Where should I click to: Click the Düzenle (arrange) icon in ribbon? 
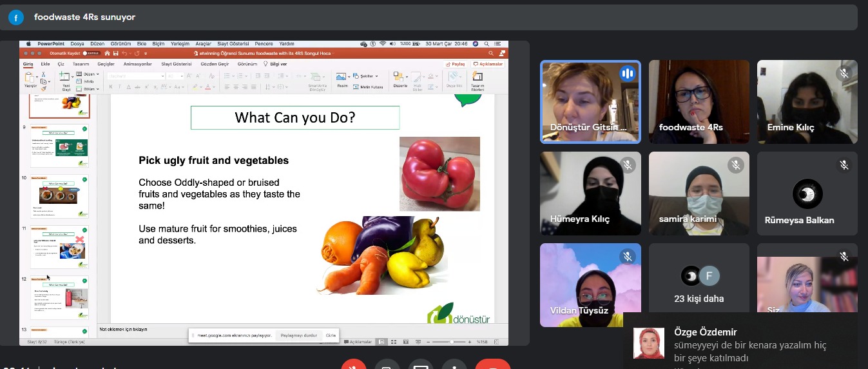point(400,78)
